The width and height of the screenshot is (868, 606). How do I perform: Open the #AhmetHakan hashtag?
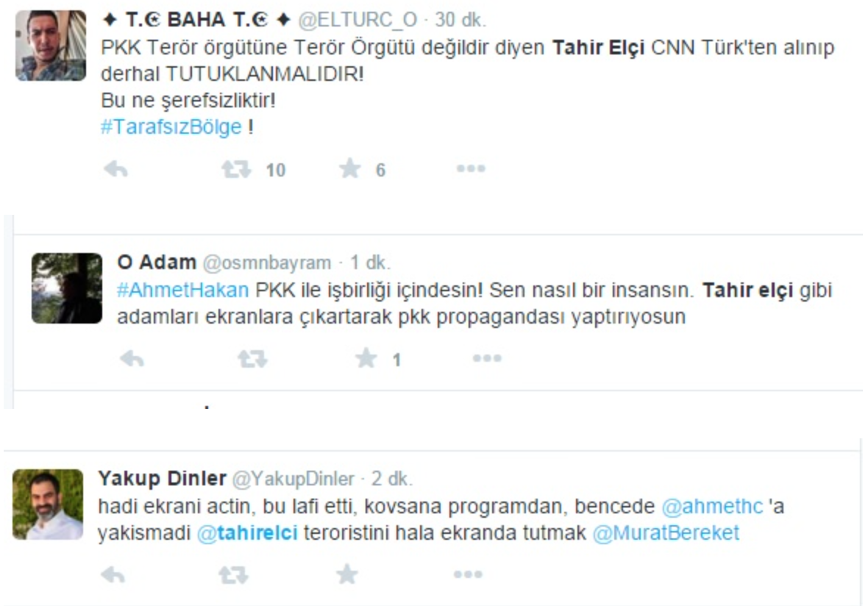click(182, 290)
